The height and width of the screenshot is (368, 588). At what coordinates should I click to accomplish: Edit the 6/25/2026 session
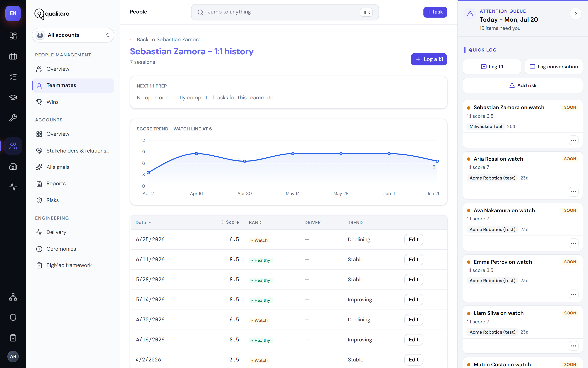pos(414,239)
